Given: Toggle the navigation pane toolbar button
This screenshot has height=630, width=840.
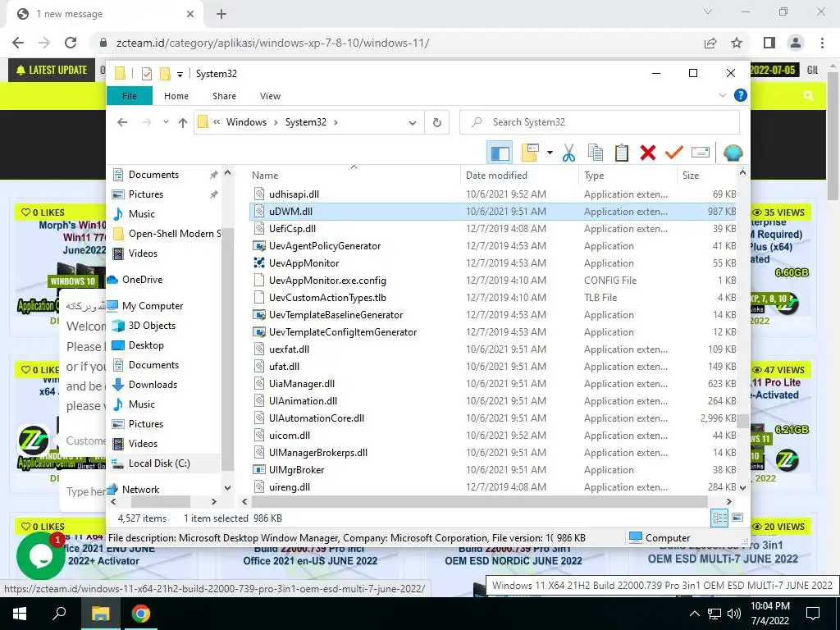Looking at the screenshot, I should click(500, 153).
